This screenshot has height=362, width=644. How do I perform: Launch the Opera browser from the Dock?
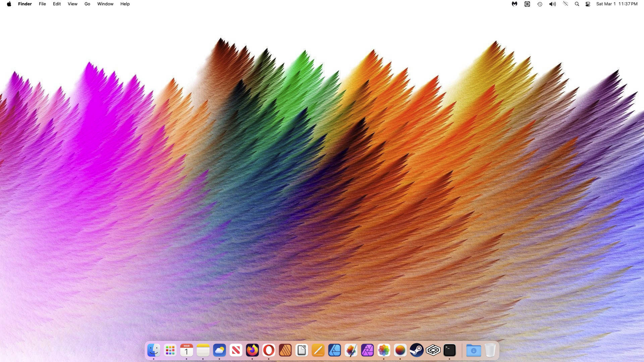click(x=269, y=351)
